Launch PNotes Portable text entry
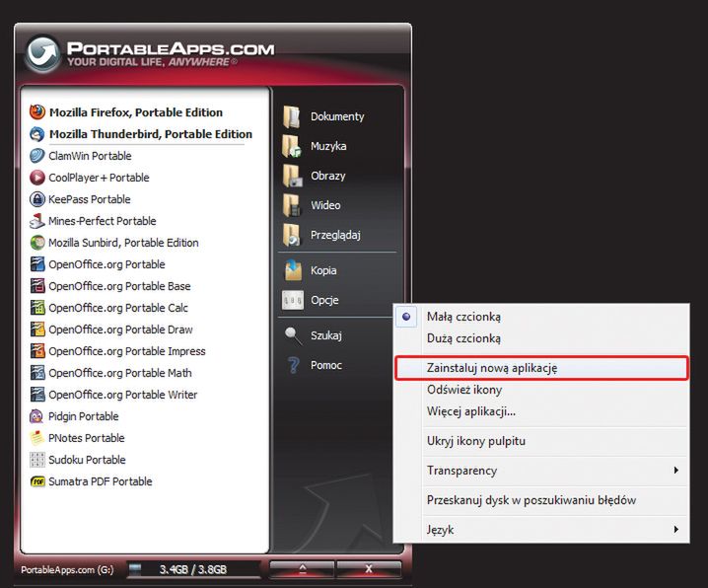The width and height of the screenshot is (708, 588). pos(86,438)
